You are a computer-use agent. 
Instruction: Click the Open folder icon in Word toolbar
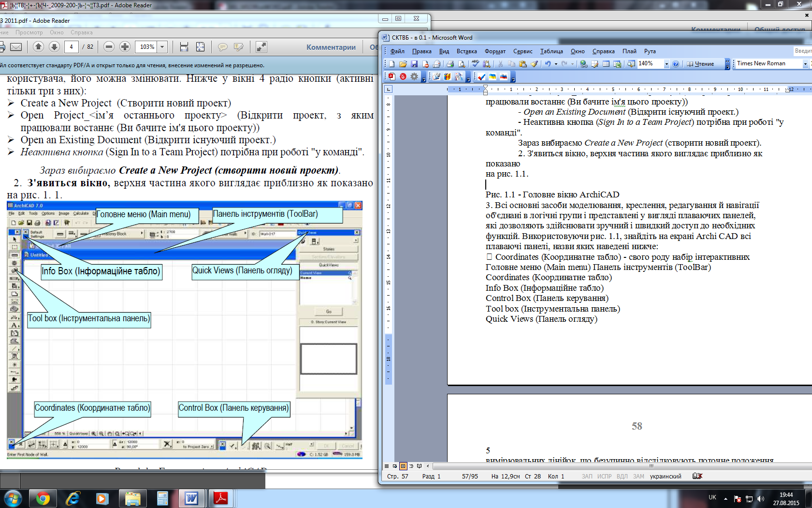tap(403, 64)
